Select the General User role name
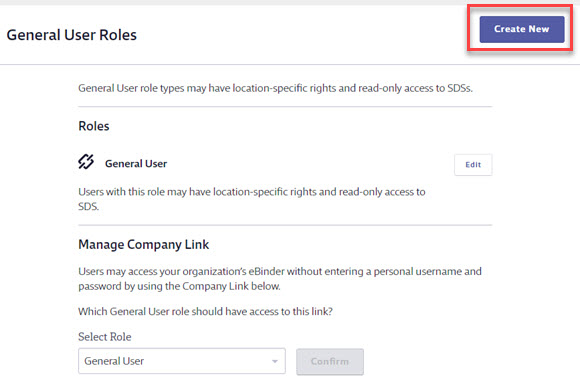 pyautogui.click(x=136, y=163)
